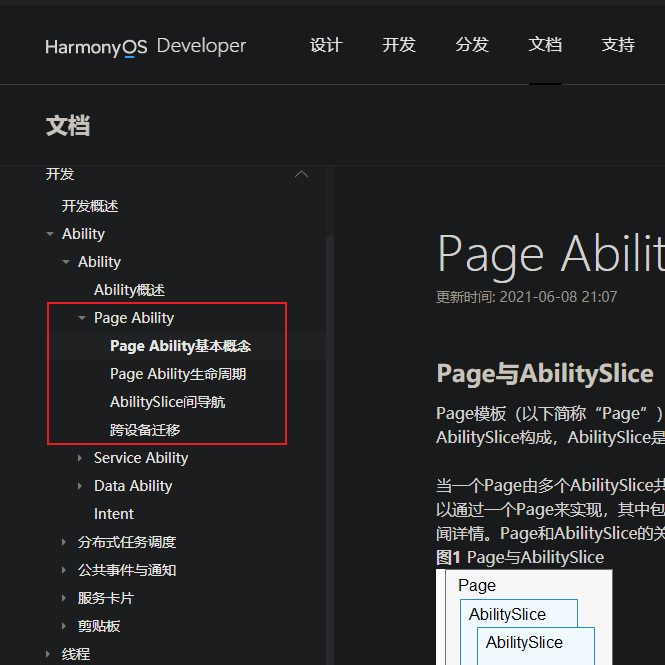Open the Page与AbilitySlice diagram image
665x665 pixels.
click(x=524, y=617)
